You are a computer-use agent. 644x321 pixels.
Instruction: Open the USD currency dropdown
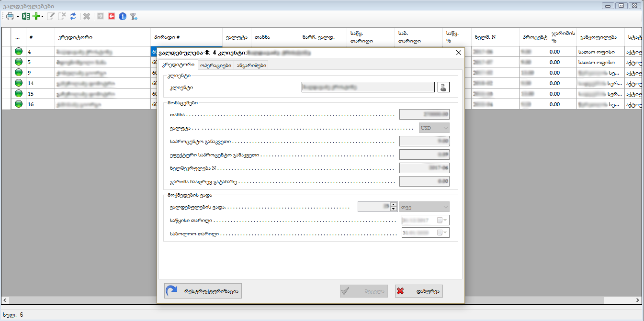point(434,128)
